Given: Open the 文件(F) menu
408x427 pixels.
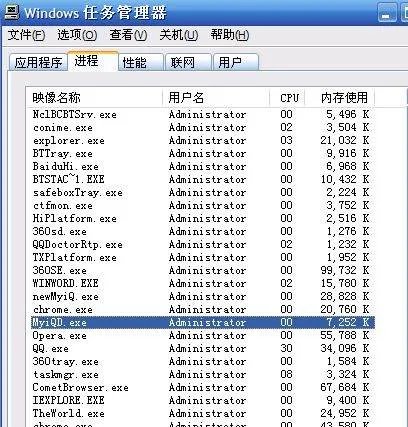Looking at the screenshot, I should coord(26,35).
